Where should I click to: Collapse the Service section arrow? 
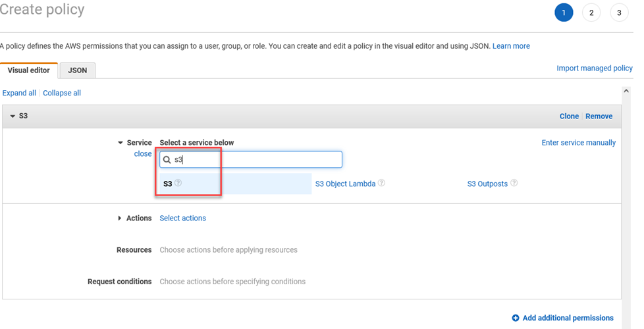(121, 143)
